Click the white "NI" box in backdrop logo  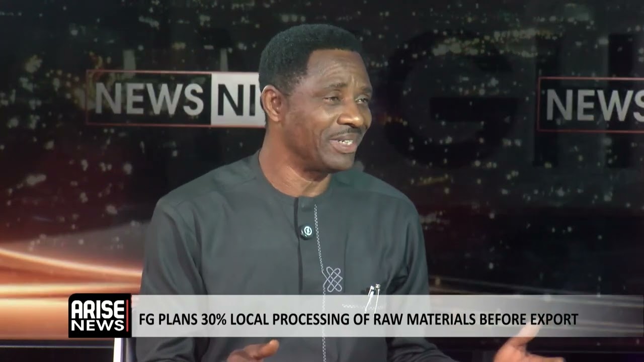(235, 99)
